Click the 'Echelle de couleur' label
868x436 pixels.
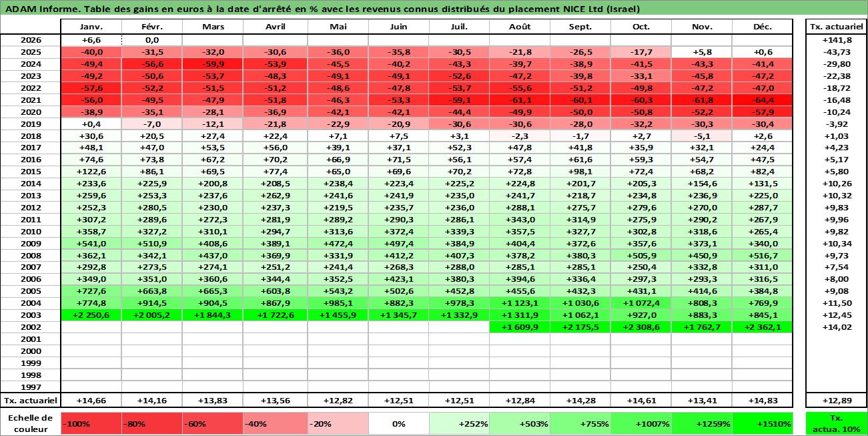pos(30,423)
